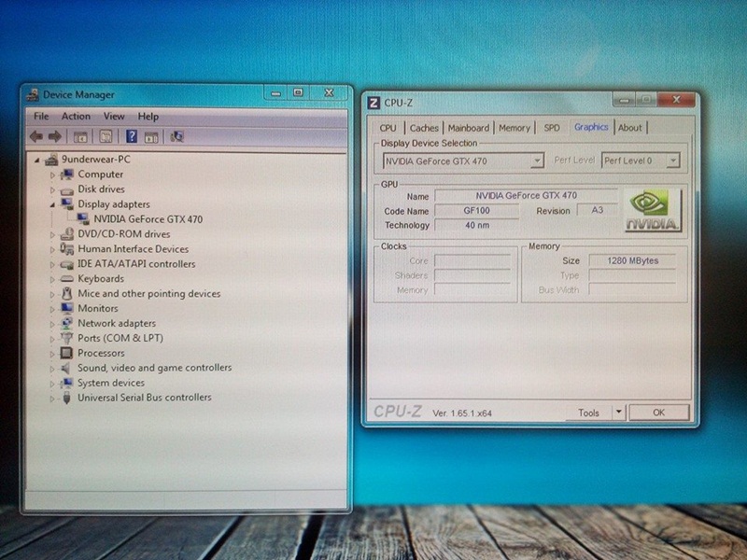Click the IDE ATA/ATAPI controllers icon

[x=66, y=264]
